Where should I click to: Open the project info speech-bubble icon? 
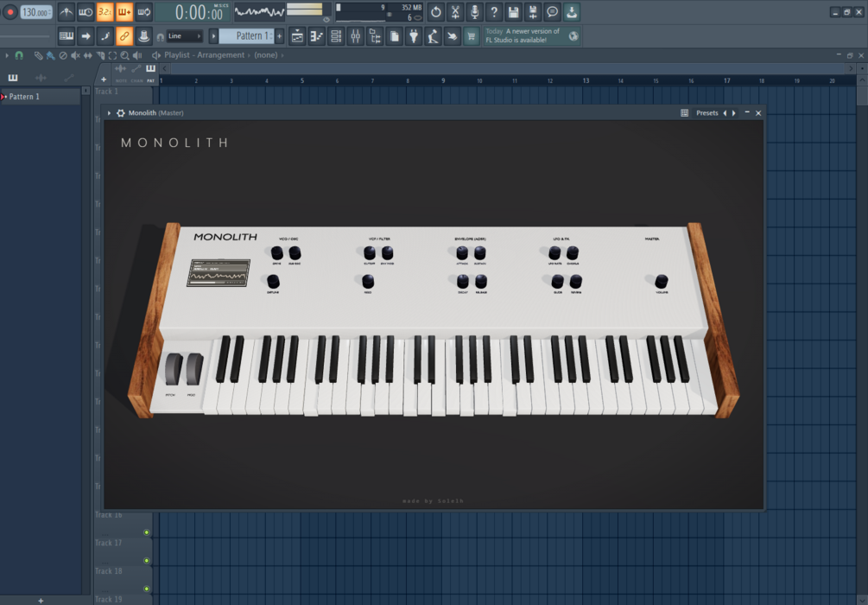pos(552,11)
